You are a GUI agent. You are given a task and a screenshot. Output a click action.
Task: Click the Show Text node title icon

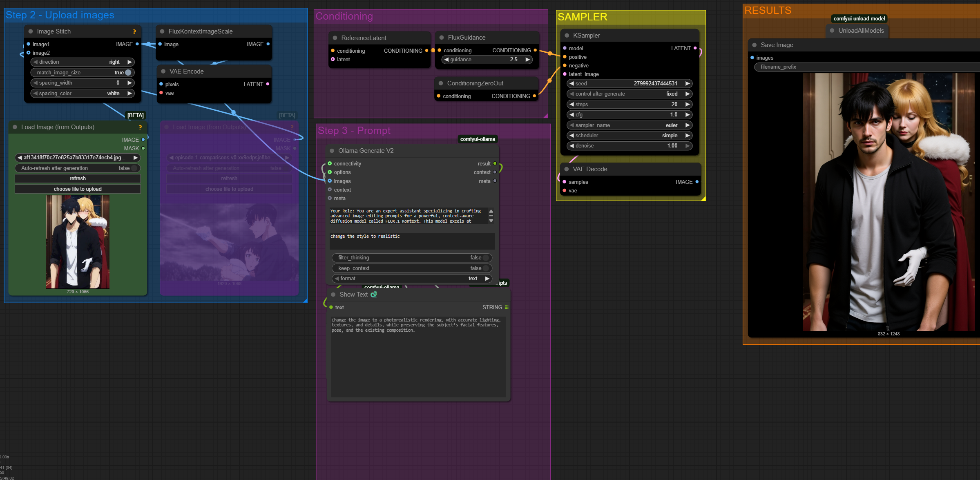tap(373, 294)
